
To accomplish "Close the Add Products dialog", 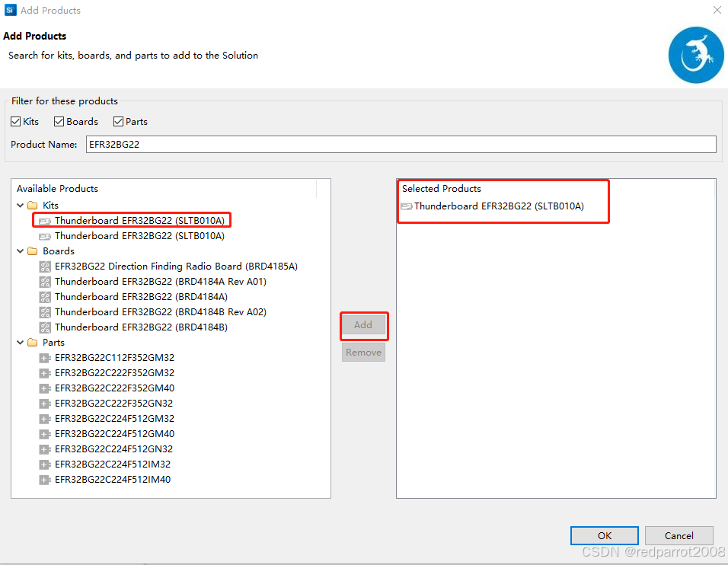I will click(x=717, y=10).
